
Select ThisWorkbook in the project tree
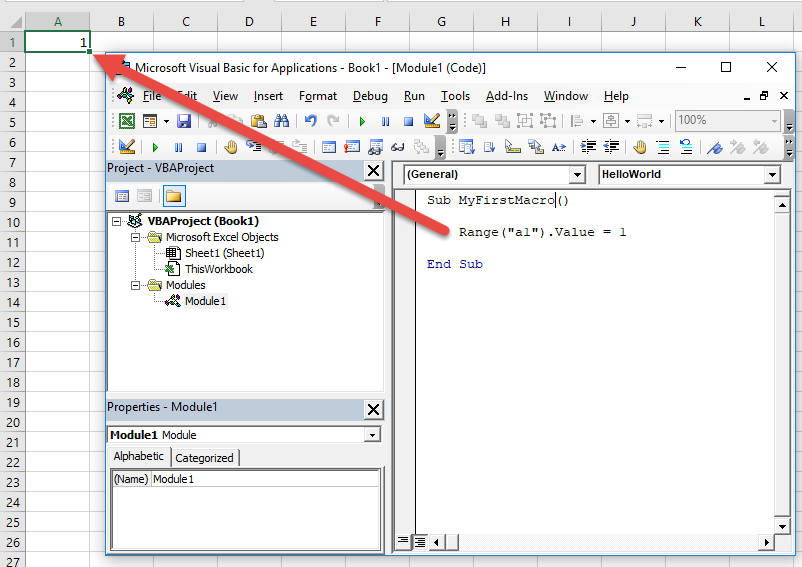[219, 269]
